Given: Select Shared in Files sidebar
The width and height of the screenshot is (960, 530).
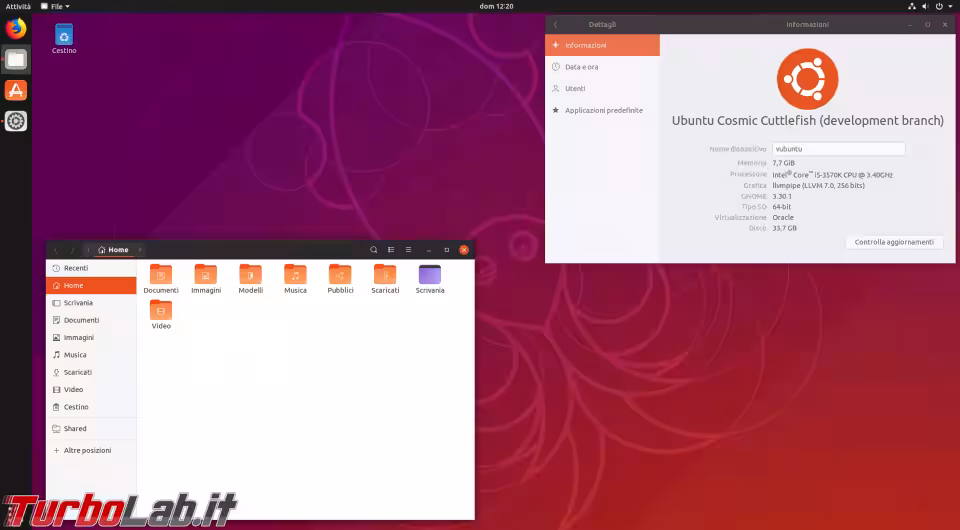Looking at the screenshot, I should [91, 428].
